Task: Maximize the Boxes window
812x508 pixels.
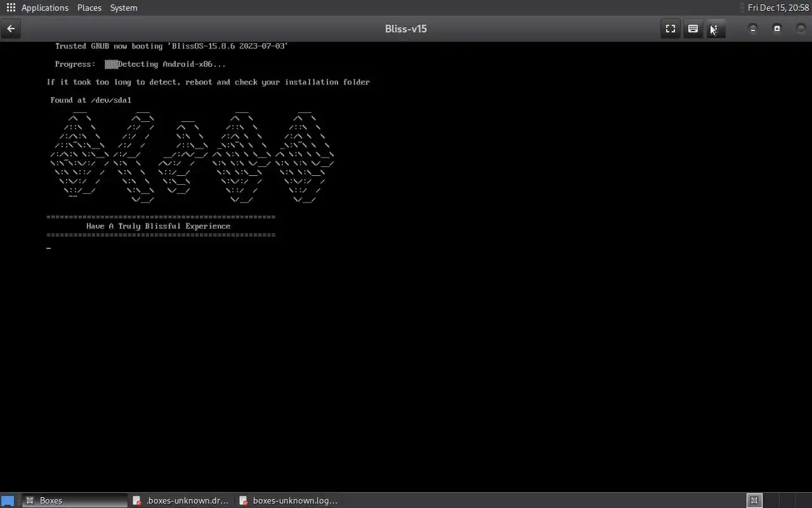Action: [777, 29]
